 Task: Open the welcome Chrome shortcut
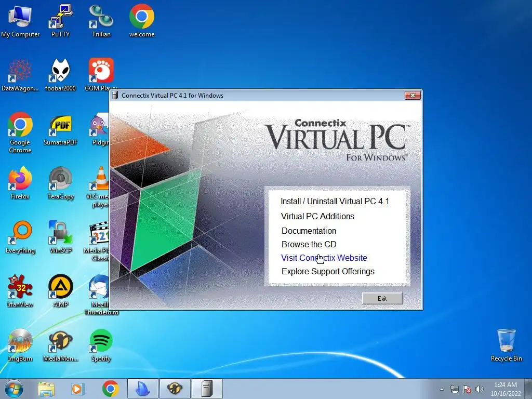click(x=142, y=20)
